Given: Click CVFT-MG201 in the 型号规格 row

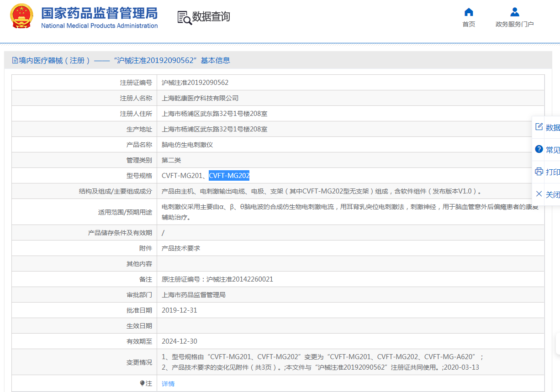Looking at the screenshot, I should 182,176.
